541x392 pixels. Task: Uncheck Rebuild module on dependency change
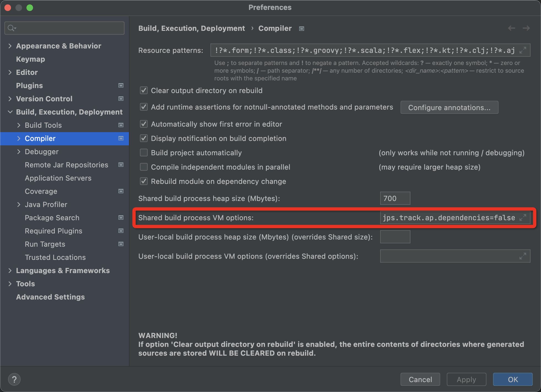coord(144,181)
